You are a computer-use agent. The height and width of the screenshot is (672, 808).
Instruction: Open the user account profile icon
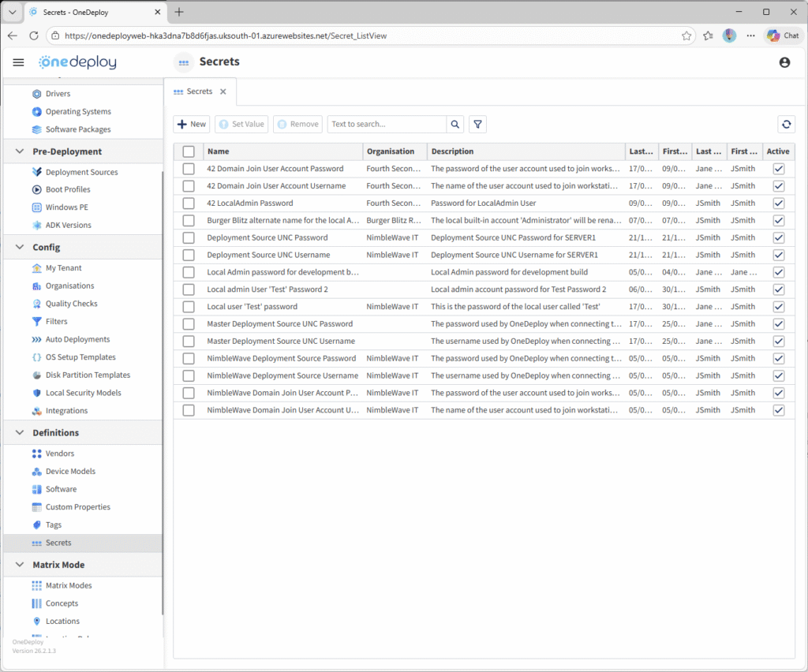point(784,62)
